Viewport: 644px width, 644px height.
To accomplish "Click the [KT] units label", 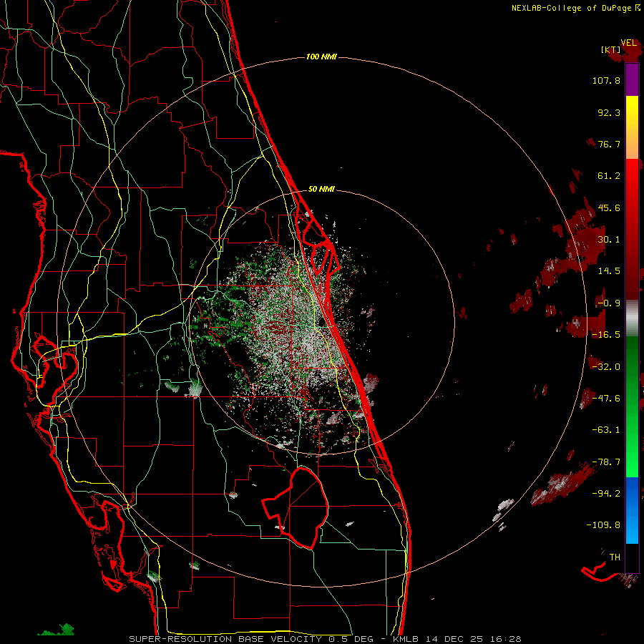I will (x=611, y=49).
